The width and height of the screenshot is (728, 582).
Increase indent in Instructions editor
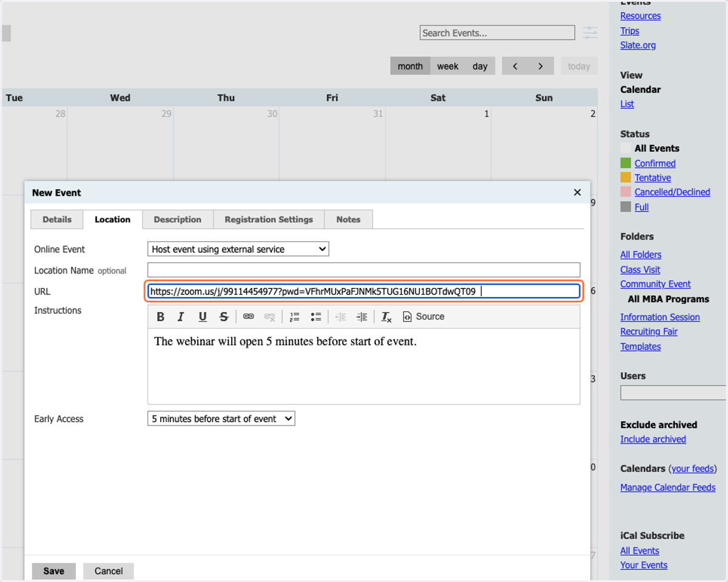click(x=362, y=316)
